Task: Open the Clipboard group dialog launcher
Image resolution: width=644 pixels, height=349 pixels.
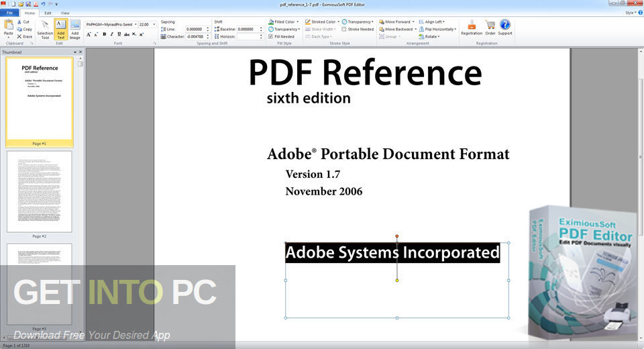Action: tap(32, 43)
